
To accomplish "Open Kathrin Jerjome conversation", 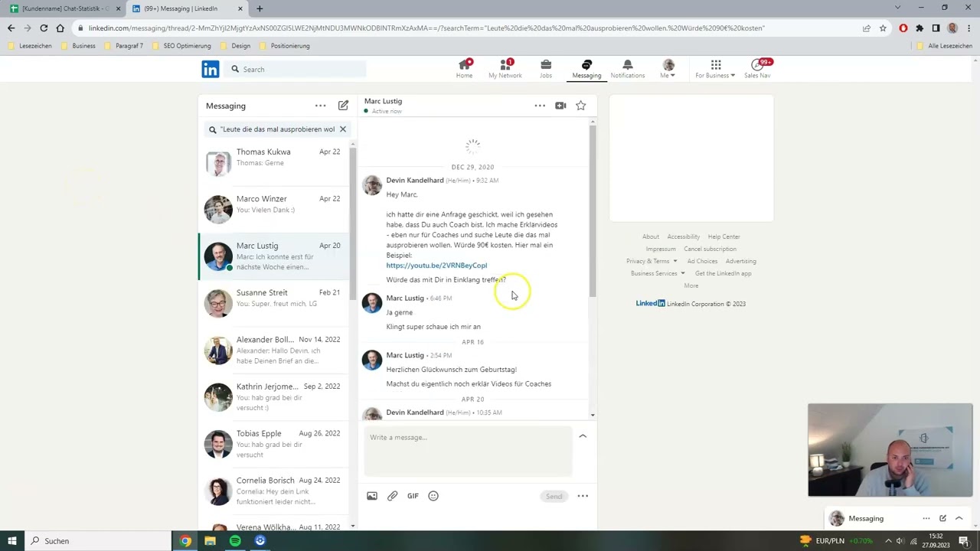I will [274, 396].
